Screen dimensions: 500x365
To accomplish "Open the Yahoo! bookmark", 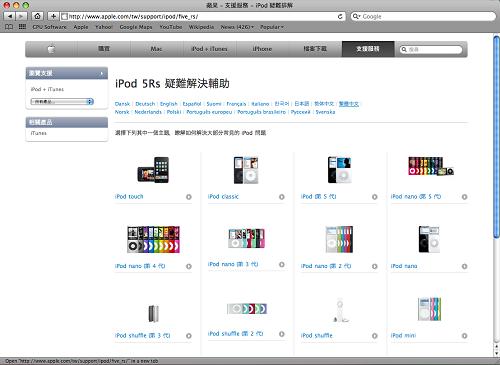I will point(104,27).
